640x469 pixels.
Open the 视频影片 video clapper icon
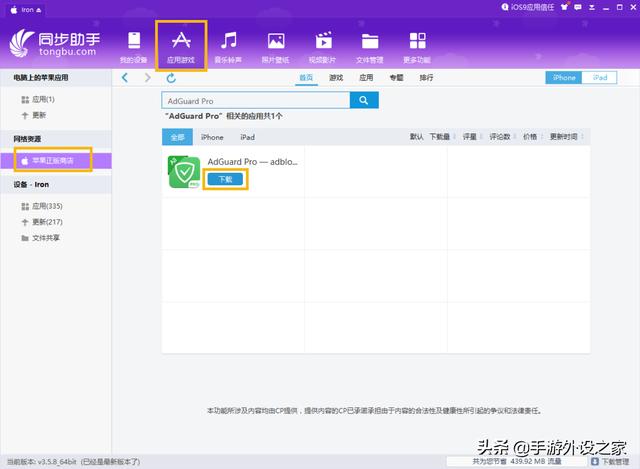pos(322,46)
